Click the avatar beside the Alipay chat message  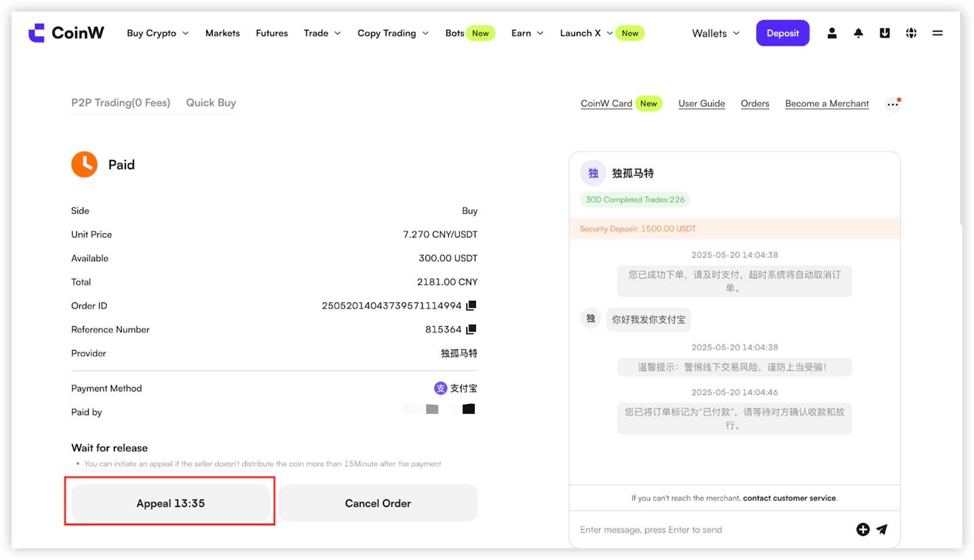(590, 318)
